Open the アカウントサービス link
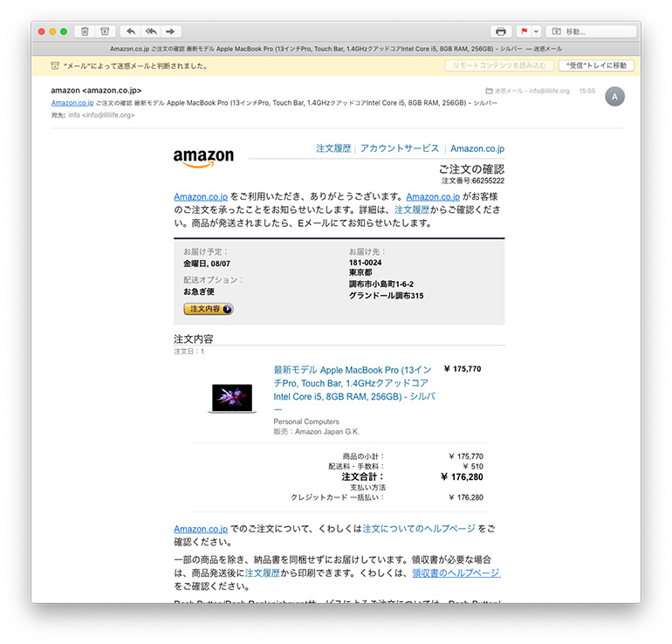This screenshot has height=644, width=672. click(x=400, y=149)
